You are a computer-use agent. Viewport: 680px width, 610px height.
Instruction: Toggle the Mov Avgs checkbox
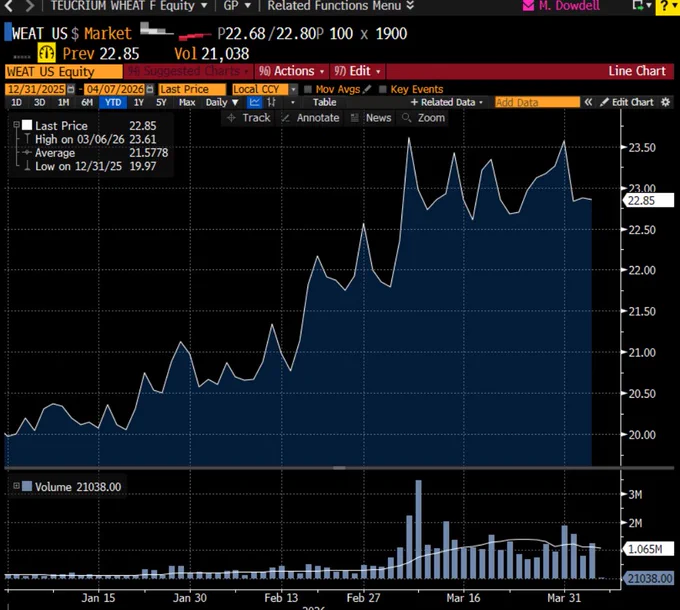(308, 89)
